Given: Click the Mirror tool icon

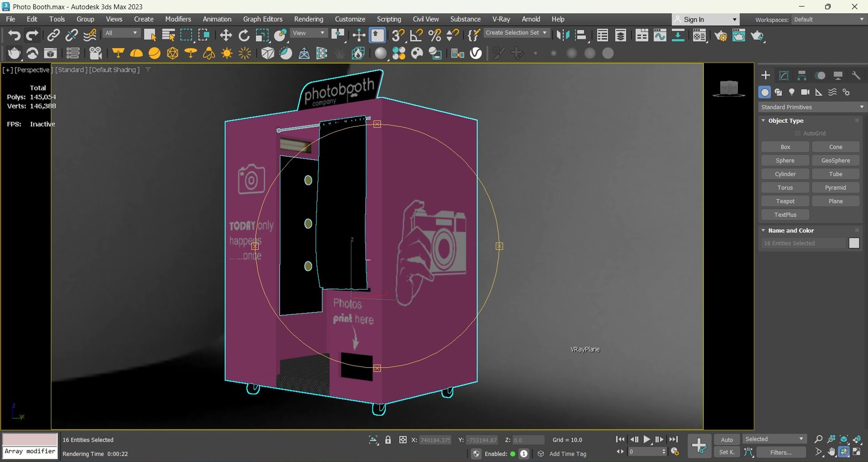Looking at the screenshot, I should (563, 35).
